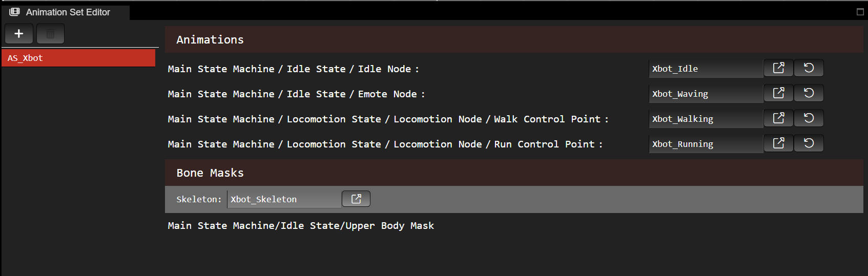Select the AS_Xbot animation set
Image resolution: width=868 pixels, height=276 pixels.
coord(78,58)
